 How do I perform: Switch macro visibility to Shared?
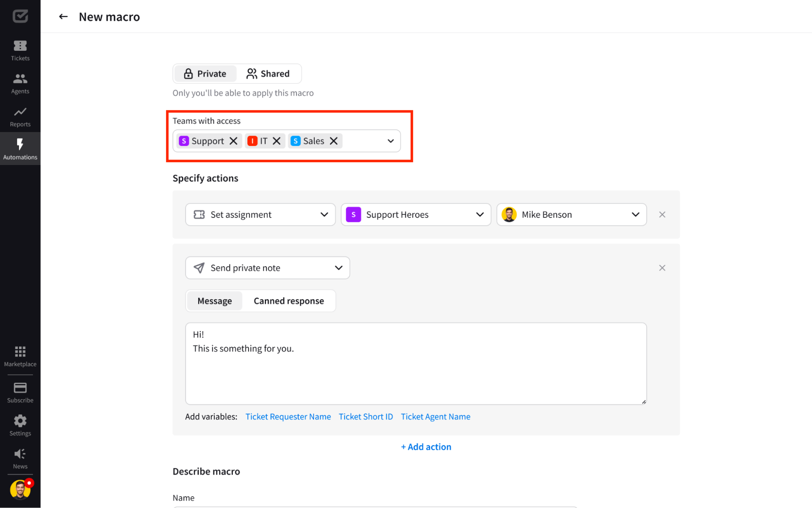coord(268,74)
